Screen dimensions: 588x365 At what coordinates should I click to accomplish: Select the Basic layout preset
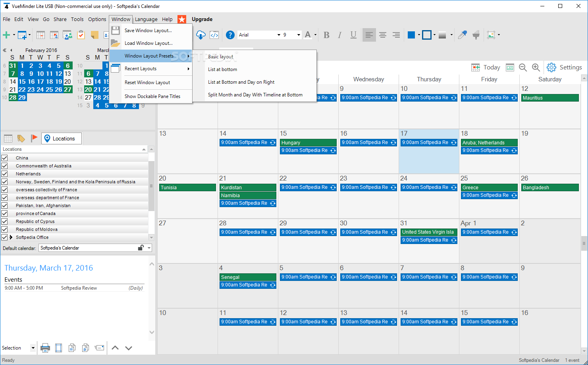pyautogui.click(x=260, y=57)
